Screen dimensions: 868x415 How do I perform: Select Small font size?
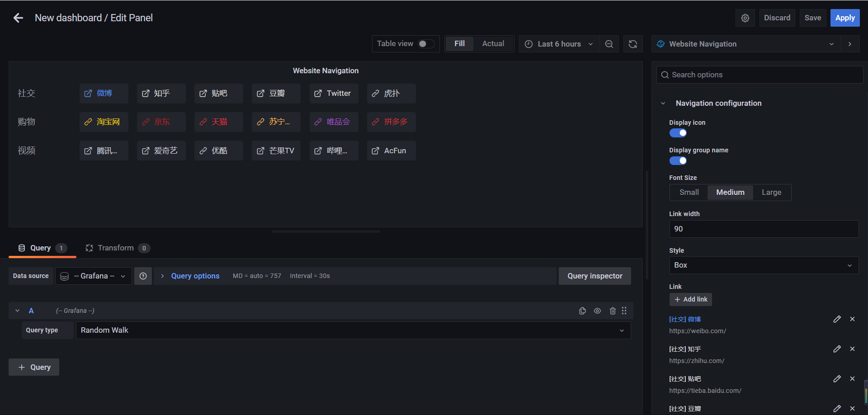pyautogui.click(x=689, y=193)
